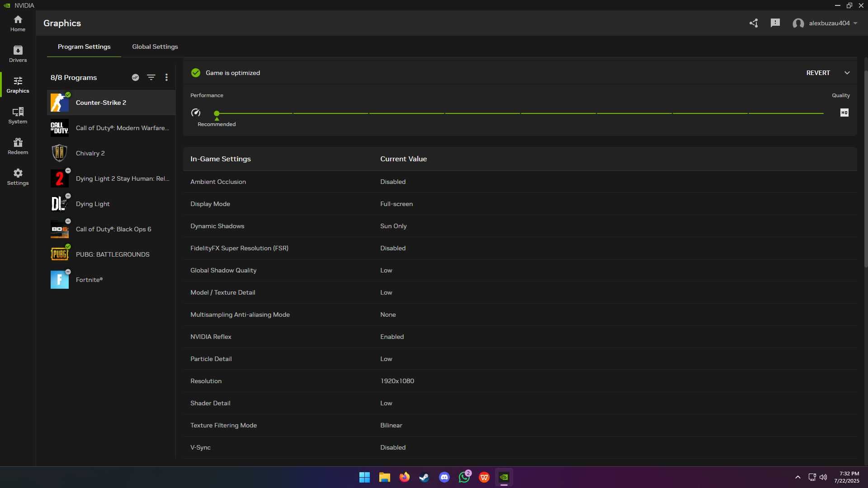Screen dimensions: 868x488
Task: Open the Redeem section
Action: point(18,146)
